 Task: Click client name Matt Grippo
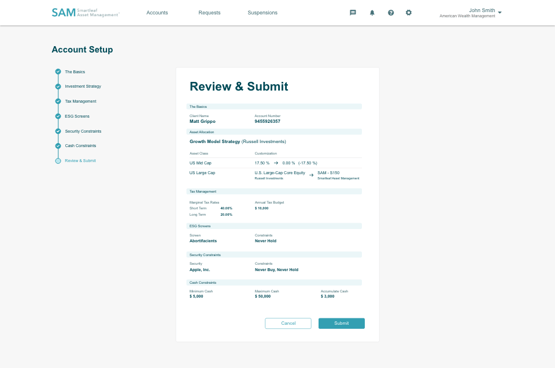202,121
